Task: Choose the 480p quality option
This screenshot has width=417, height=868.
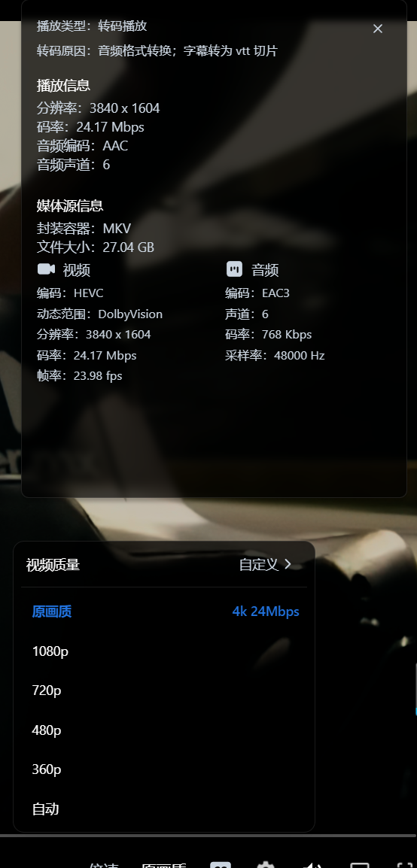Action: (x=163, y=730)
